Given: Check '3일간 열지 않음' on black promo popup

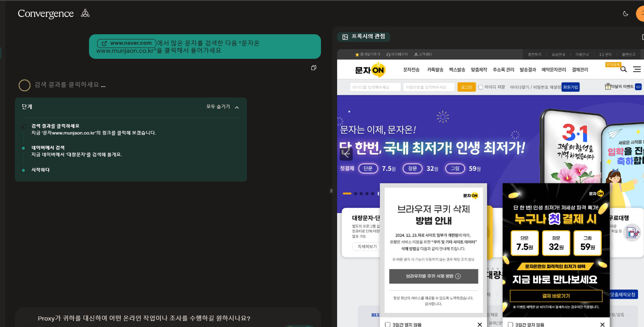Looking at the screenshot, I should (511, 324).
